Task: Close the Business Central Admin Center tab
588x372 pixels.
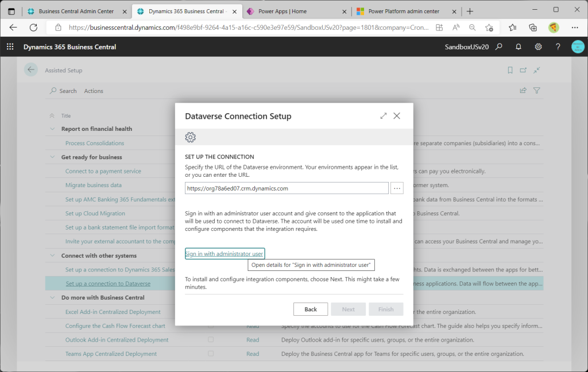Action: point(125,11)
